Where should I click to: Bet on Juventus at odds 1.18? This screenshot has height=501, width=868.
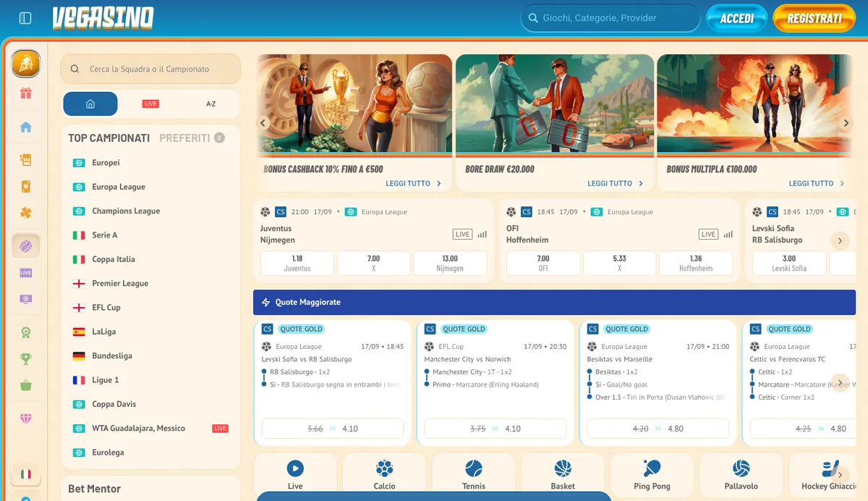(x=297, y=263)
